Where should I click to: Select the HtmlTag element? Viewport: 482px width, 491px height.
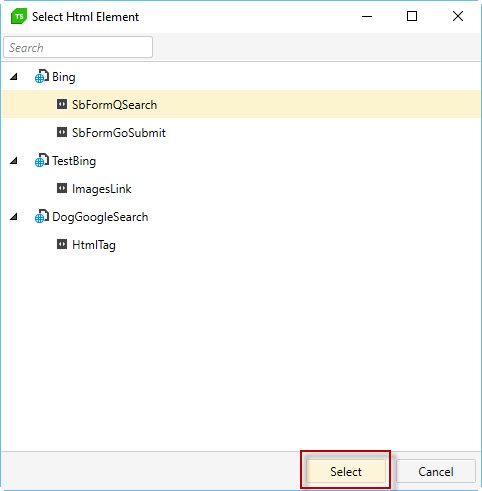coord(94,245)
